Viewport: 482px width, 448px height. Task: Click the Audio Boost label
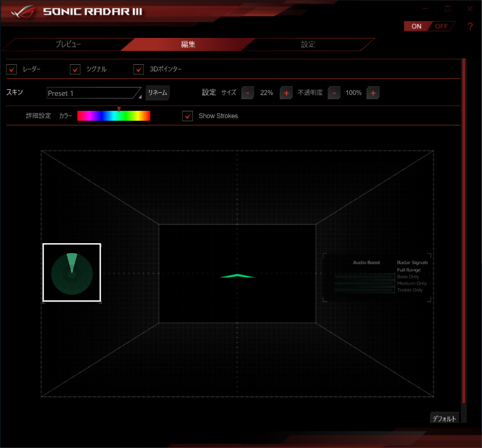pyautogui.click(x=367, y=262)
